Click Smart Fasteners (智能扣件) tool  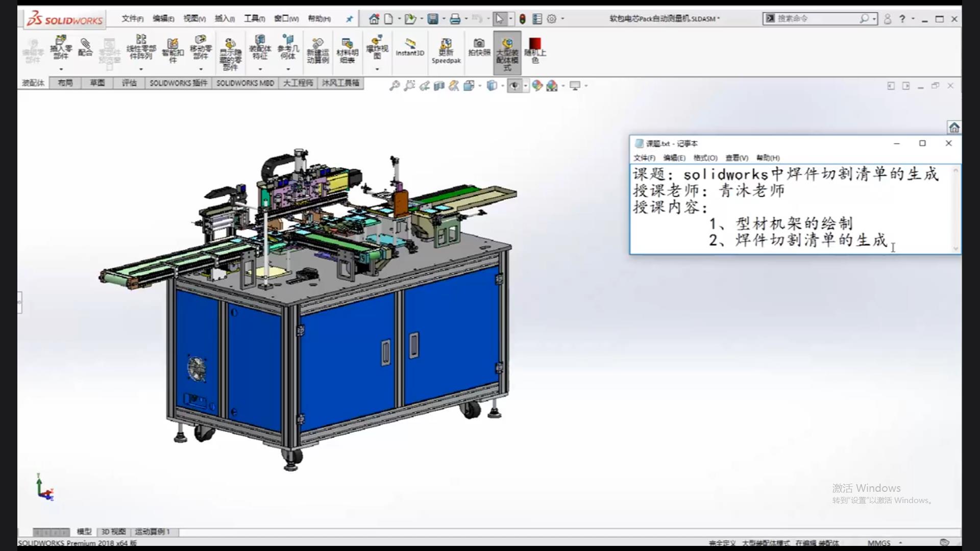[173, 50]
